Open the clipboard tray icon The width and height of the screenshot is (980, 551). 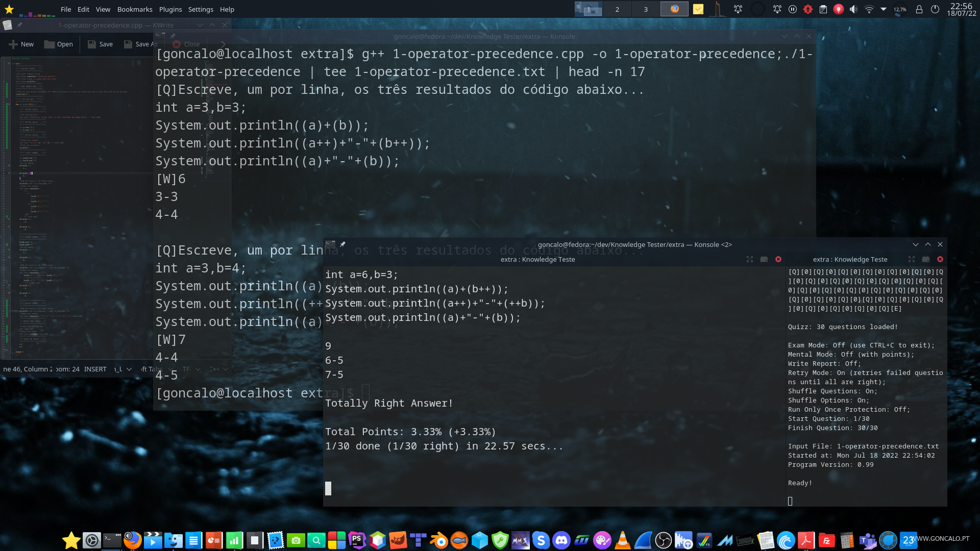[x=823, y=9]
